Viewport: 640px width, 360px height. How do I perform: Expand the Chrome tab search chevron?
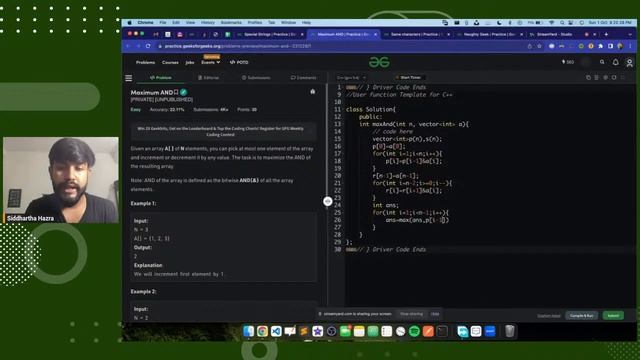coord(630,34)
